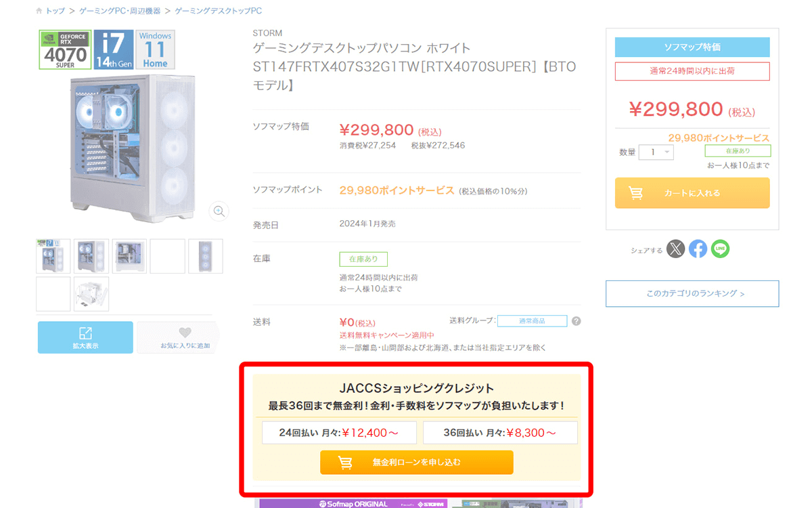Image resolution: width=812 pixels, height=508 pixels.
Task: Select the 36回払い monthly payment option
Action: click(x=500, y=433)
